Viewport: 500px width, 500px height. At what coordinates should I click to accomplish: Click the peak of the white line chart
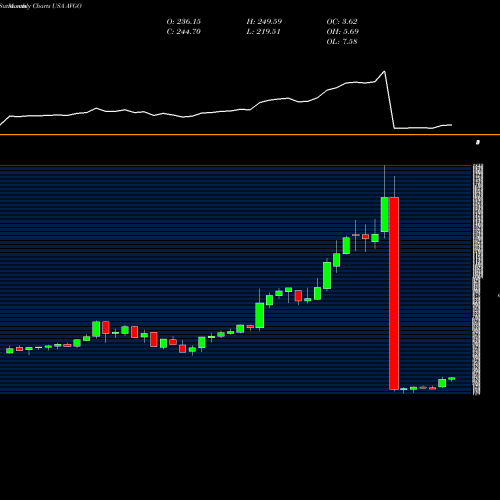tap(385, 71)
